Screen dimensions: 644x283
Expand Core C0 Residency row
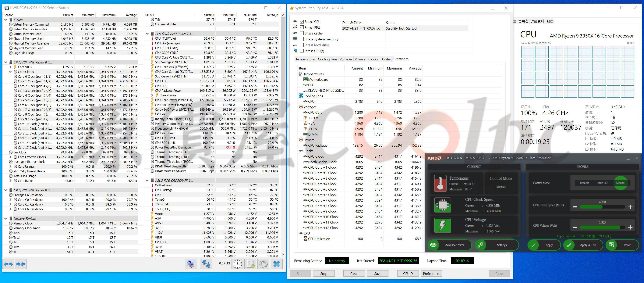[10, 200]
